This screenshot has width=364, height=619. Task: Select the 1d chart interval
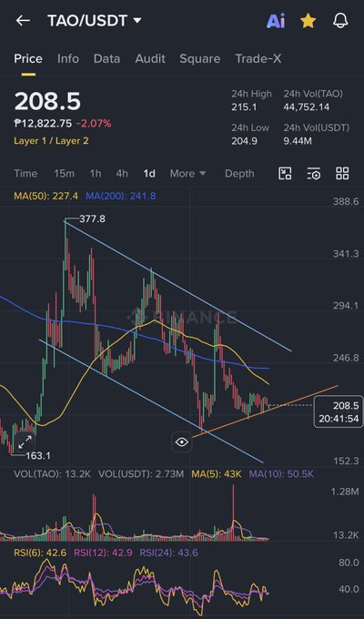coord(149,174)
